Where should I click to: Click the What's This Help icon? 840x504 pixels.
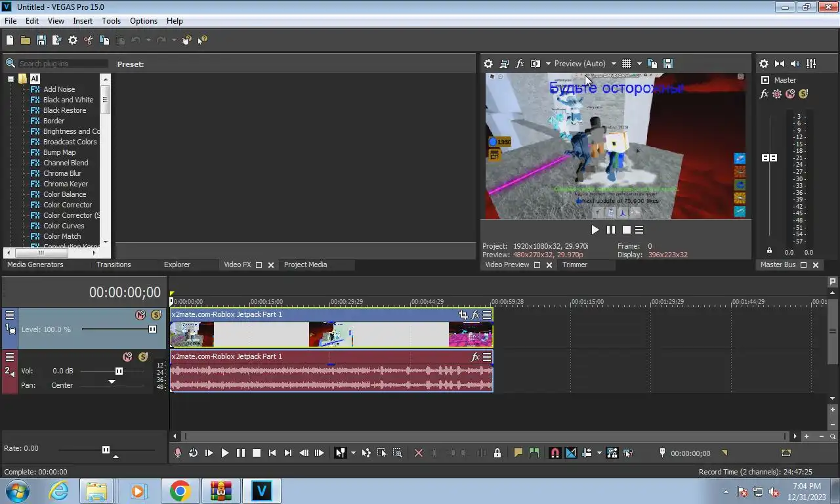[x=203, y=41]
